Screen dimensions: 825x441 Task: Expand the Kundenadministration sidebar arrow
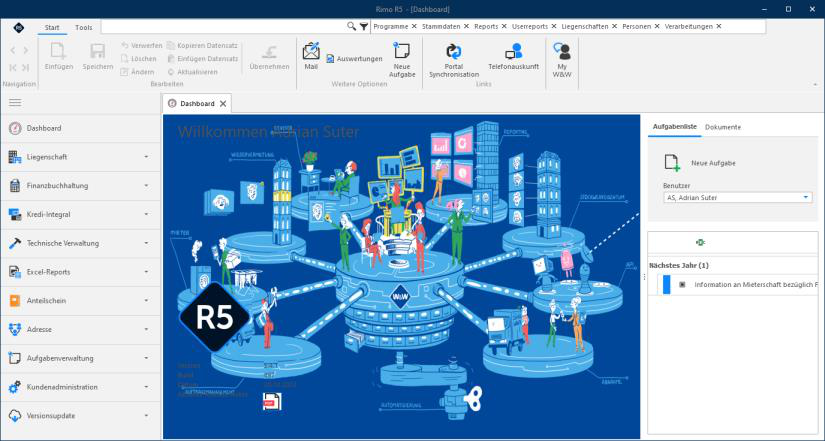coord(146,387)
